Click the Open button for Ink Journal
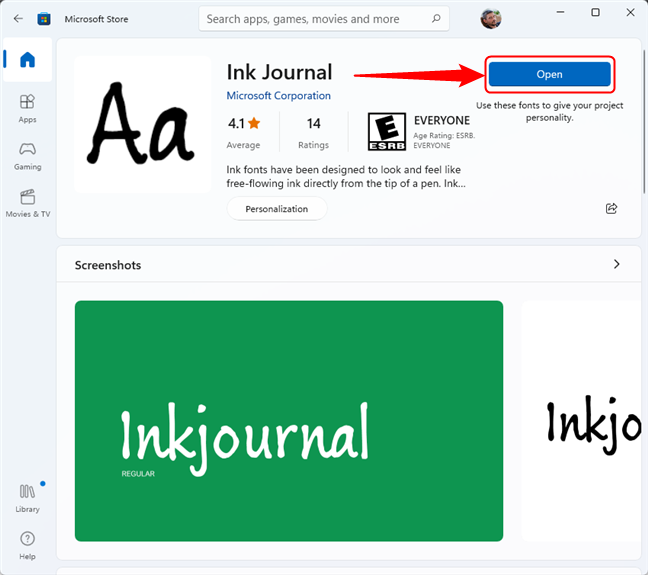 [549, 74]
